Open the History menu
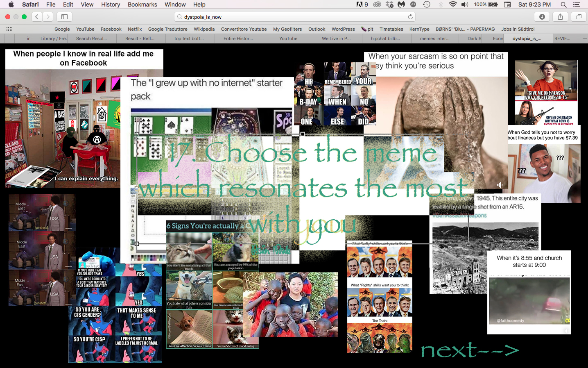This screenshot has height=368, width=588. (x=111, y=5)
